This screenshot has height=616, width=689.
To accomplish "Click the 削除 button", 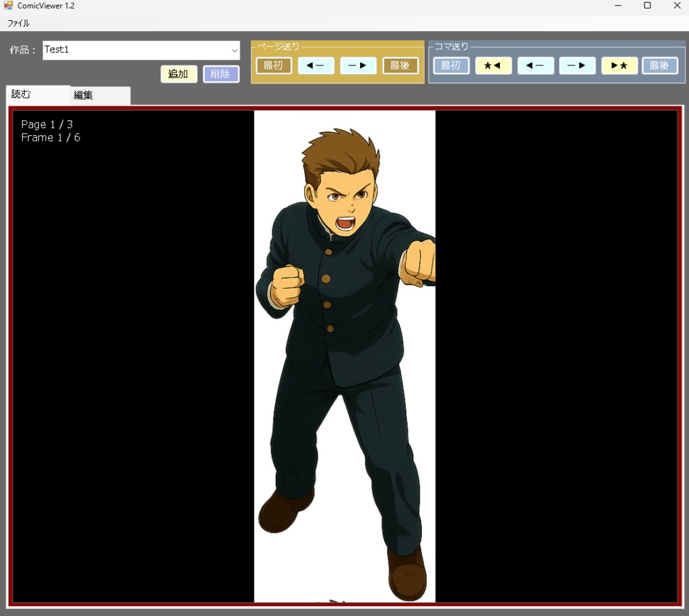I will (221, 74).
